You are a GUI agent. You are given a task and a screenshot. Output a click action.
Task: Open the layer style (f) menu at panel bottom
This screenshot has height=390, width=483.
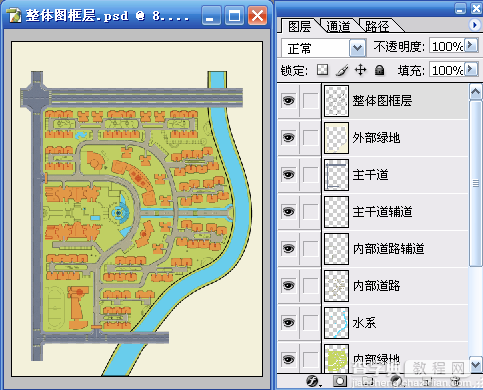[313, 381]
